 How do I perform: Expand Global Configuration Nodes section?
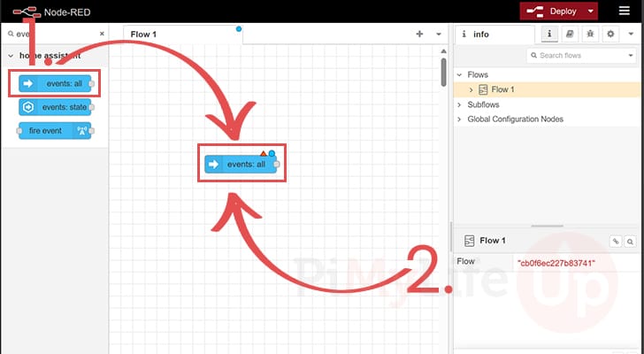pos(459,119)
